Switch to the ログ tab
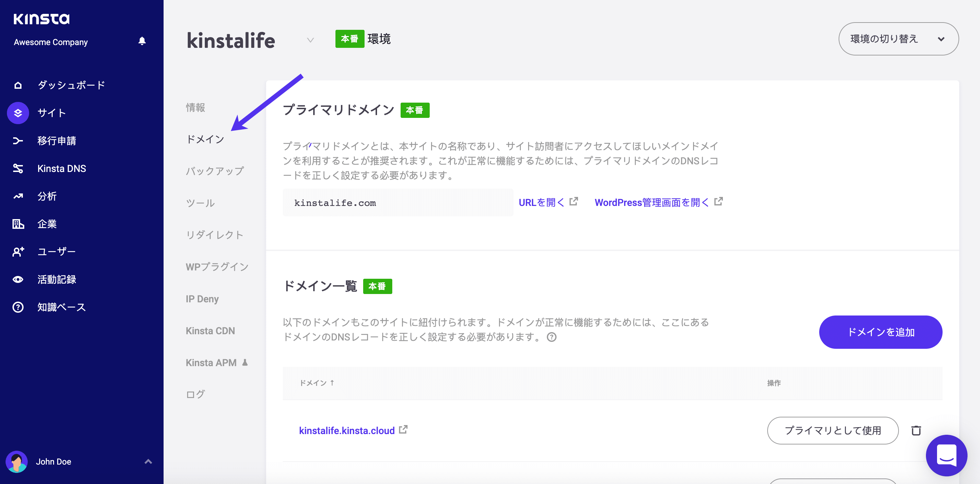 195,395
